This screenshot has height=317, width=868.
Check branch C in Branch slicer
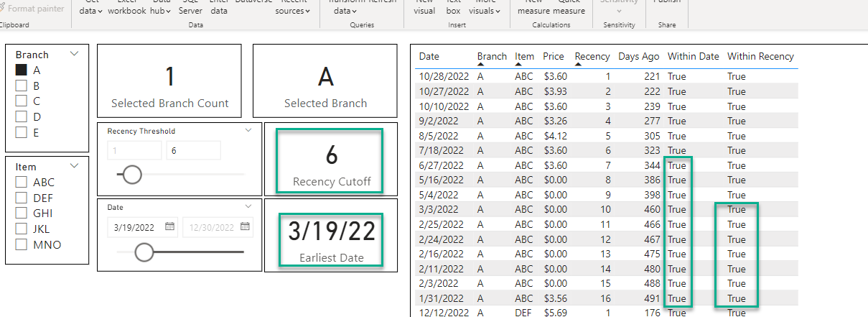(x=22, y=101)
